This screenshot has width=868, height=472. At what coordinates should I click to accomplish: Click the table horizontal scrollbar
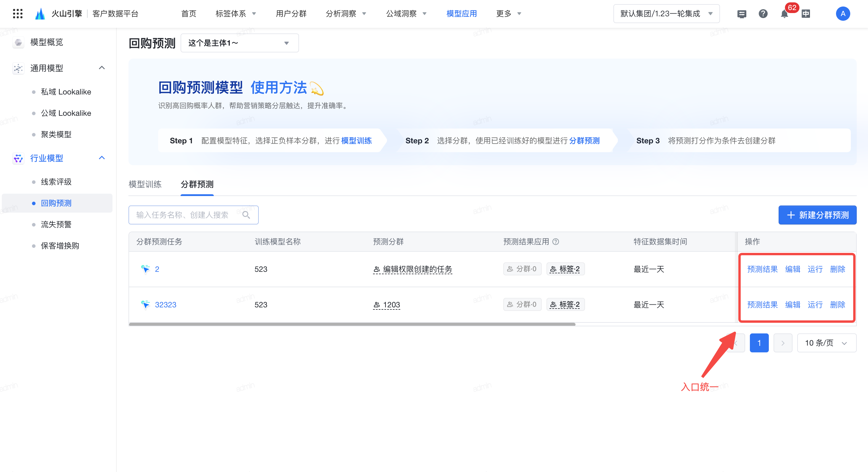[x=352, y=324]
